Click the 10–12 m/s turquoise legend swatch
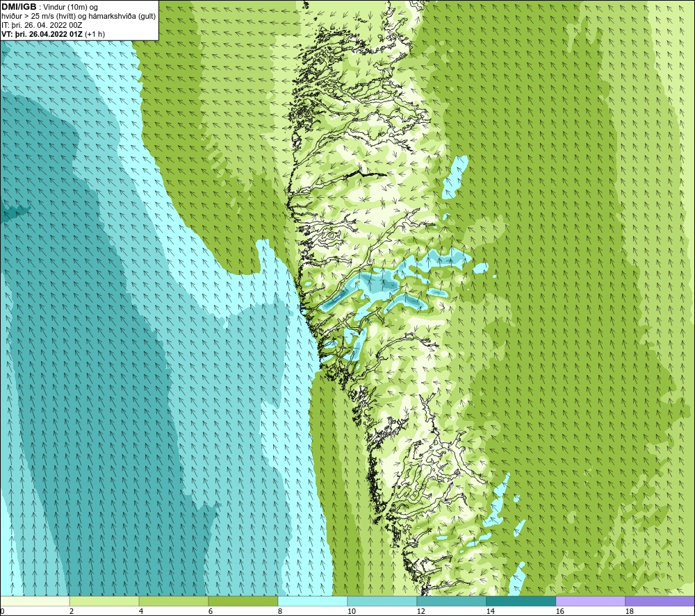The height and width of the screenshot is (616, 695). pyautogui.click(x=382, y=601)
